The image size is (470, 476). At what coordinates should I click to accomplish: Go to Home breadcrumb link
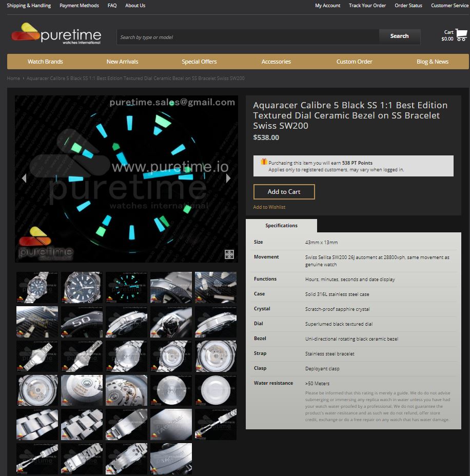(13, 78)
